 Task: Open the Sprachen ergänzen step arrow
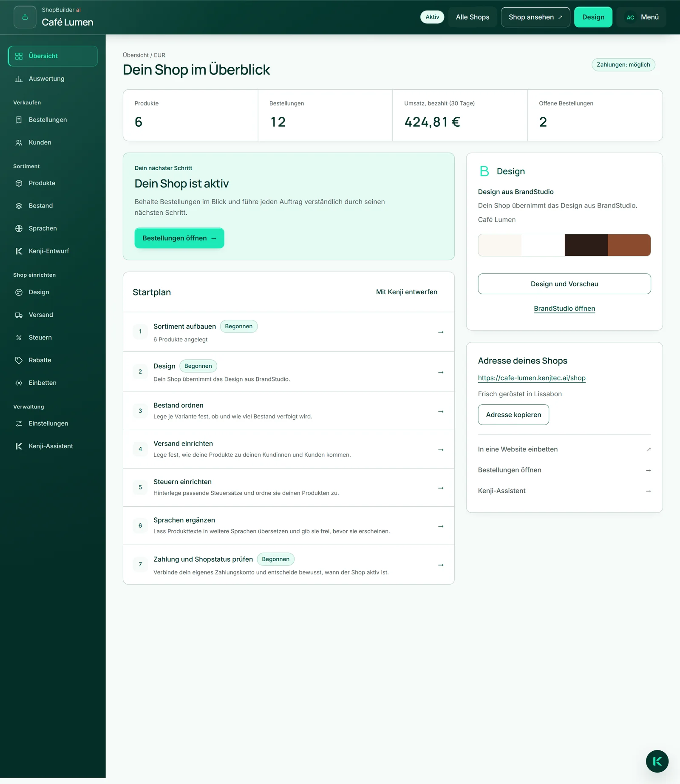point(441,526)
